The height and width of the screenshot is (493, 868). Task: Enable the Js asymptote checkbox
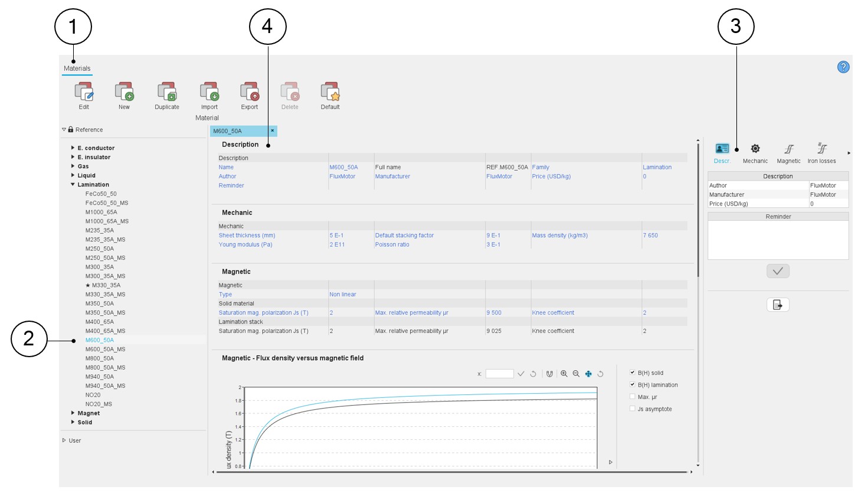click(633, 409)
